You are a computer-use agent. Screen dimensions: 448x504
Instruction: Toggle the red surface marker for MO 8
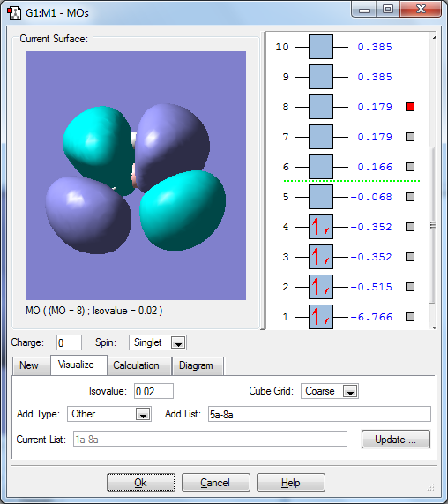pos(410,107)
